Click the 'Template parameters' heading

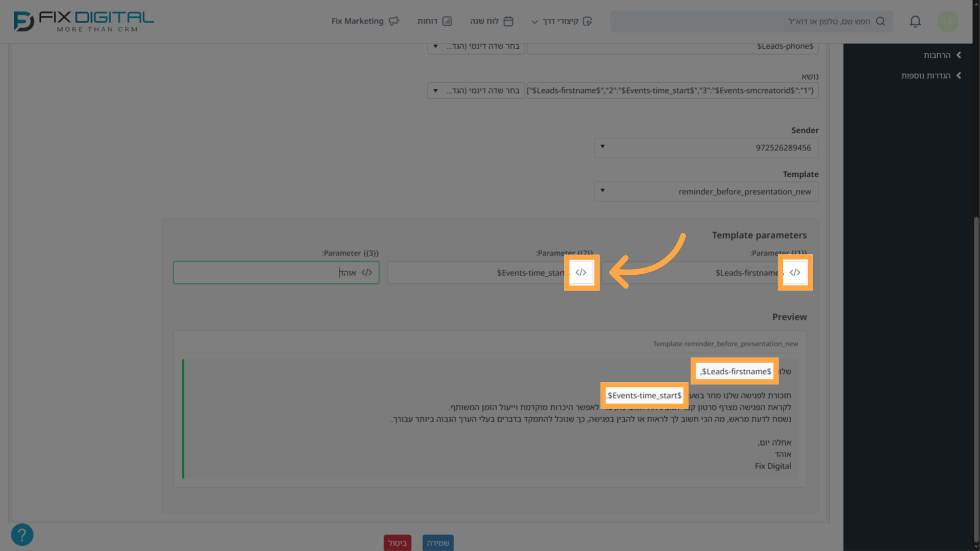759,235
